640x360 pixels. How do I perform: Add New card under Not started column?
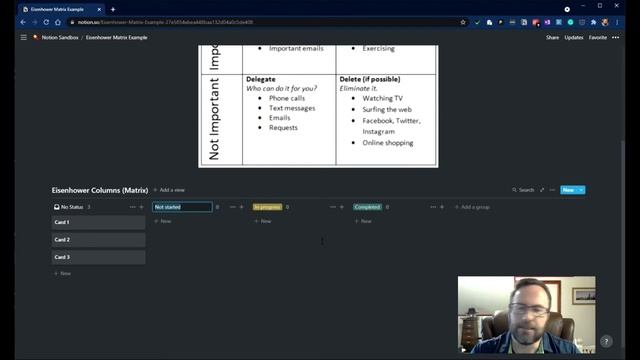coord(162,221)
